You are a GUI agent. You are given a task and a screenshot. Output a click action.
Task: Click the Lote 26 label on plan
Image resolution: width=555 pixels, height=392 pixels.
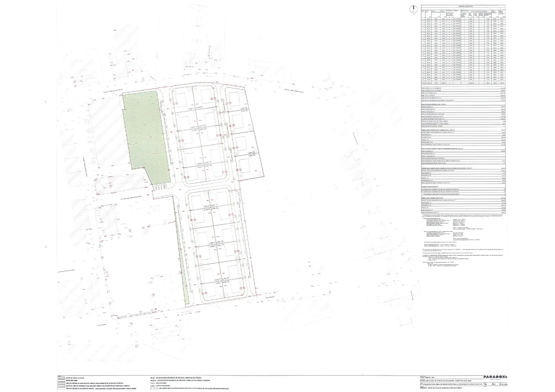pyautogui.click(x=243, y=108)
